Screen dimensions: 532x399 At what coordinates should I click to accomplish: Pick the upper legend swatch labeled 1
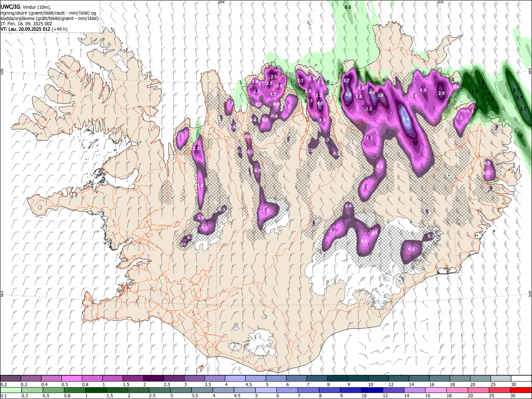click(x=112, y=379)
